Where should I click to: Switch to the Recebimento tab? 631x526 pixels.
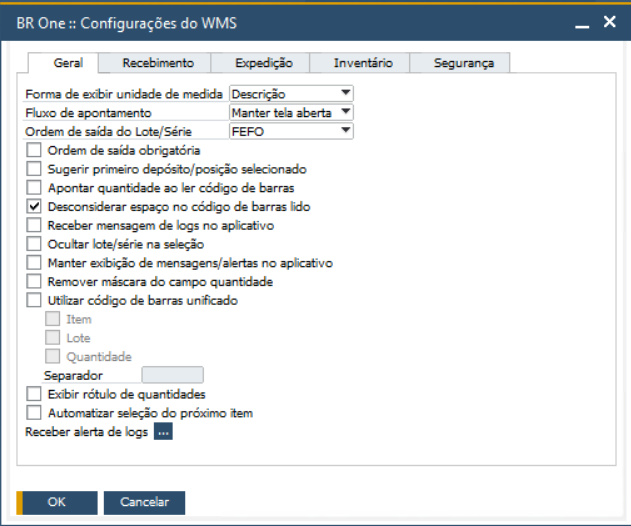click(158, 63)
